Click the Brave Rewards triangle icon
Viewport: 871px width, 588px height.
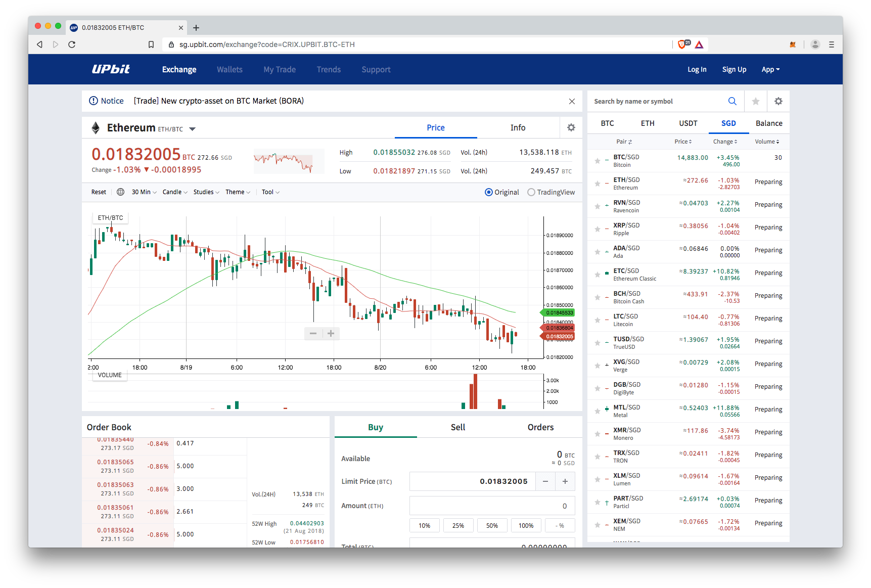tap(699, 44)
